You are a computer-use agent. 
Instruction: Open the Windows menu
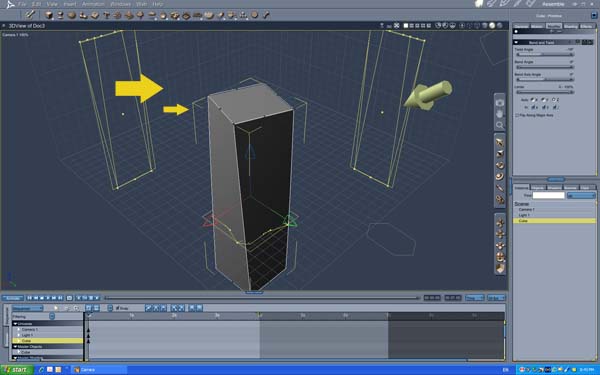(x=120, y=4)
